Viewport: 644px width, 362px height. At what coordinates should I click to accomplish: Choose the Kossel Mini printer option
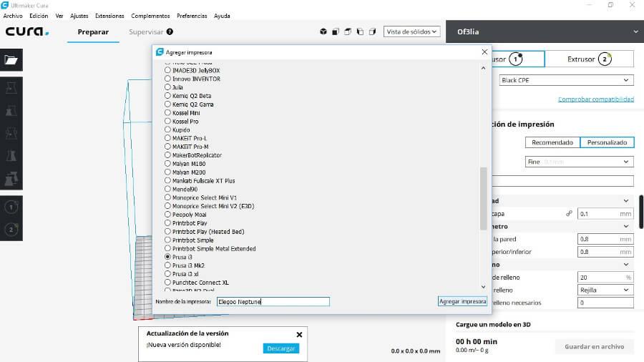coord(168,113)
